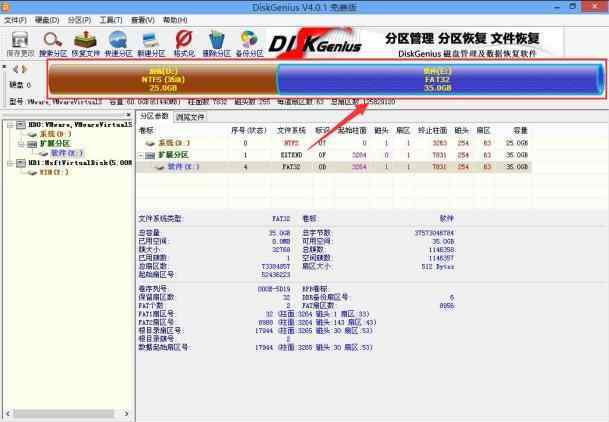This screenshot has height=422, width=609.
Task: Open the 分区(P) menu
Action: pyautogui.click(x=79, y=20)
